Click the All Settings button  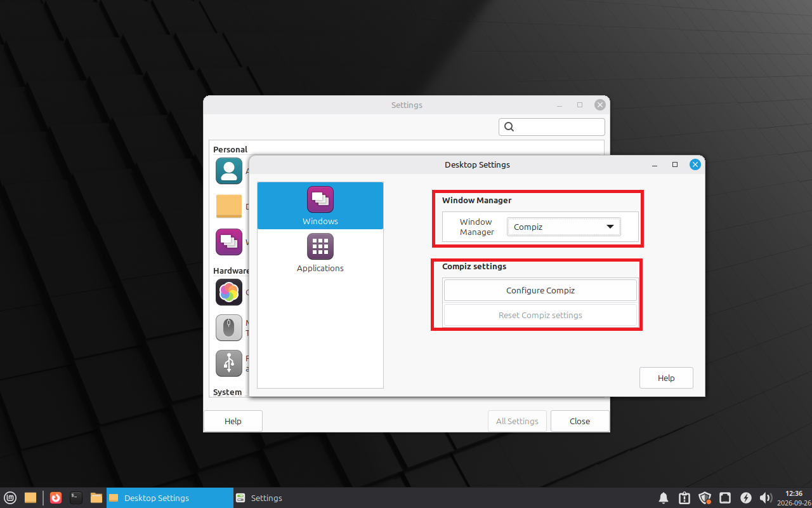[x=517, y=421]
